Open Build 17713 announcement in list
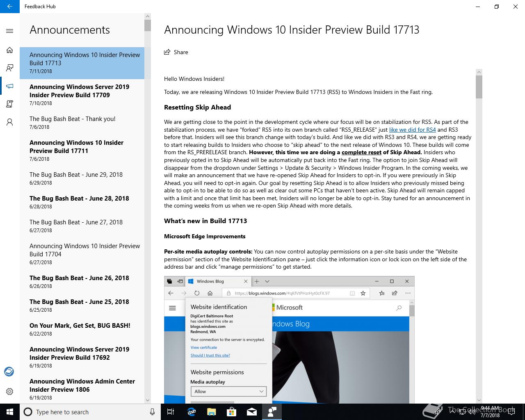 tap(82, 63)
